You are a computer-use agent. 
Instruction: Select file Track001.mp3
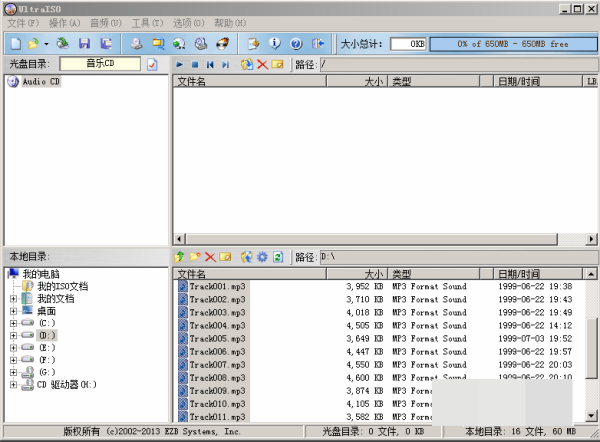pyautogui.click(x=217, y=287)
